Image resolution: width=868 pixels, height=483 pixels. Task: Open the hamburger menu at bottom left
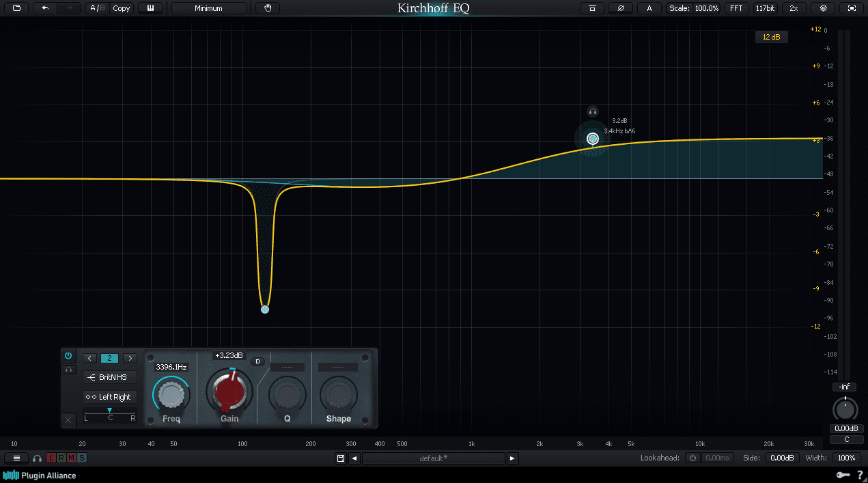click(16, 458)
